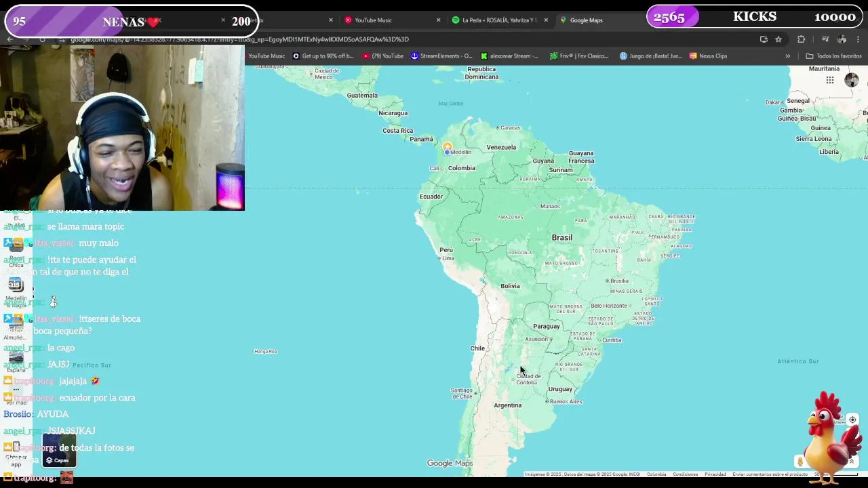Viewport: 868px width, 488px height.
Task: Open the StreamElements bookmark
Action: (x=442, y=56)
